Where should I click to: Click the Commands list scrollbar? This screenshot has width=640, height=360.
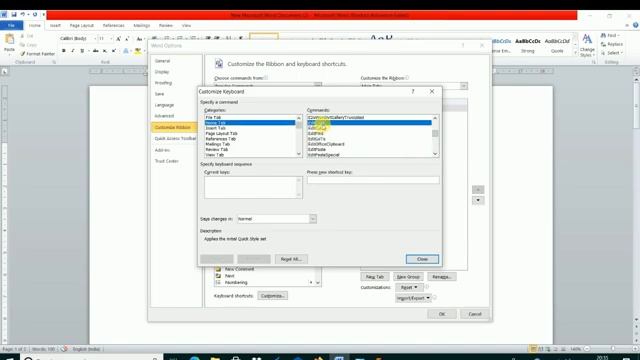[435, 136]
